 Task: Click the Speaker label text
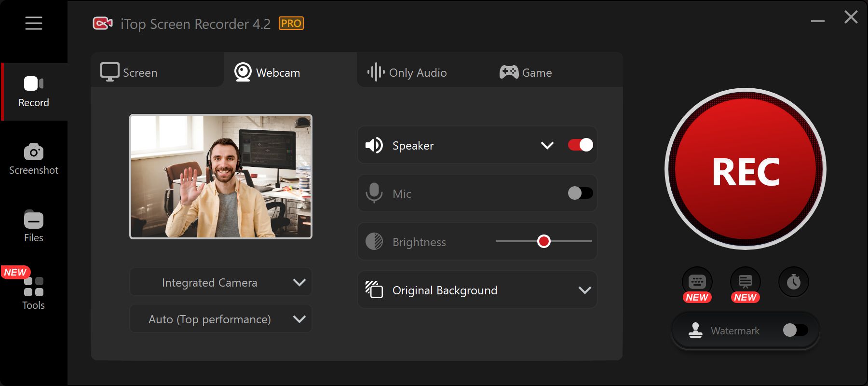tap(413, 146)
